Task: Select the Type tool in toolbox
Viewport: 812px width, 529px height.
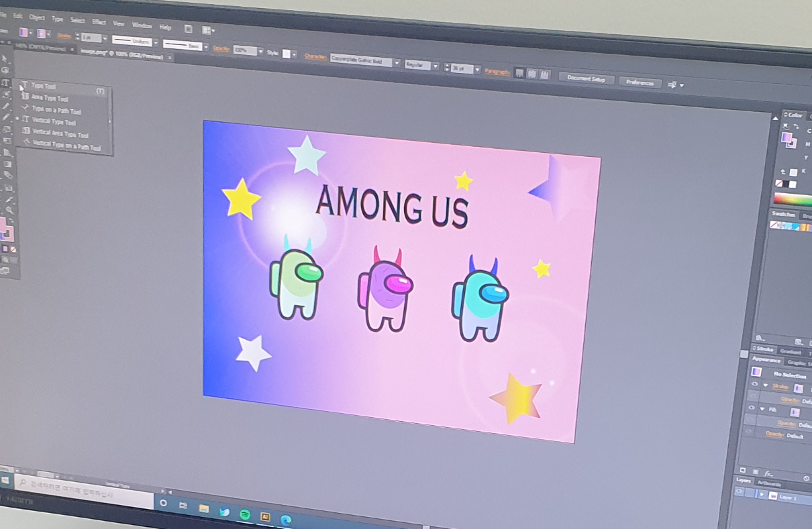Action: (5, 82)
